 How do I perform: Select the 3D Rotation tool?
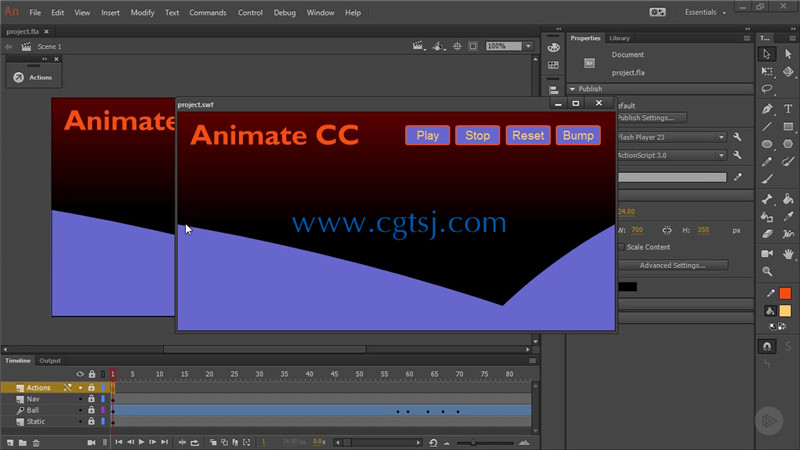[788, 72]
